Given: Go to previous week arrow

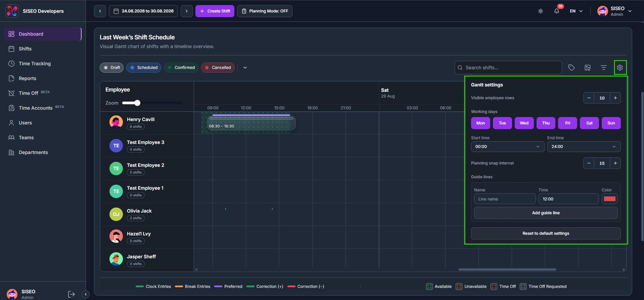Looking at the screenshot, I should [100, 11].
